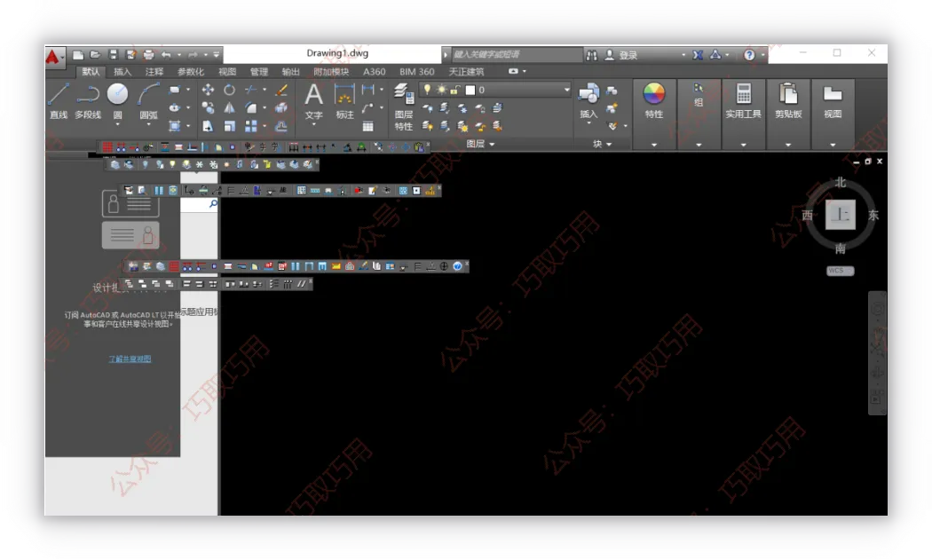Viewport: 932px width, 560px height.
Task: Click the Help question mark icon
Action: tap(749, 55)
